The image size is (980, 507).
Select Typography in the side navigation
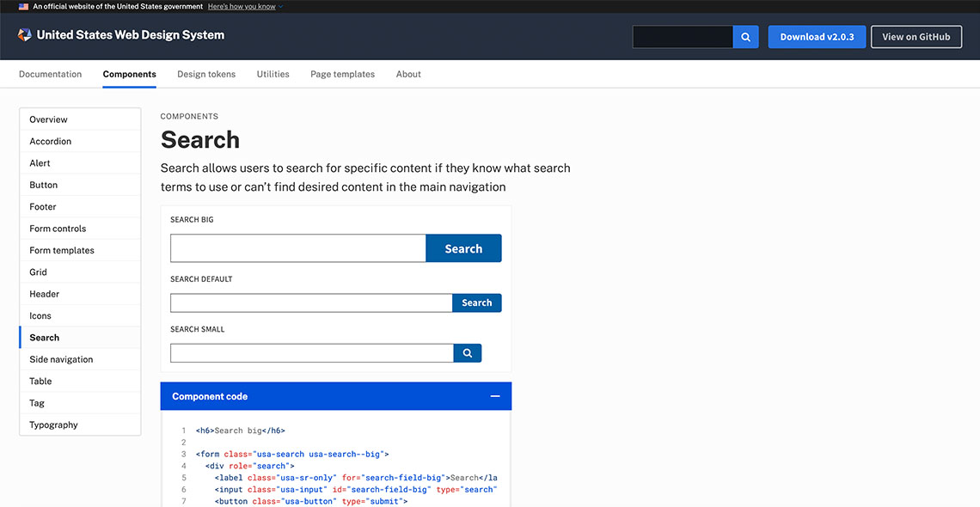80,425
